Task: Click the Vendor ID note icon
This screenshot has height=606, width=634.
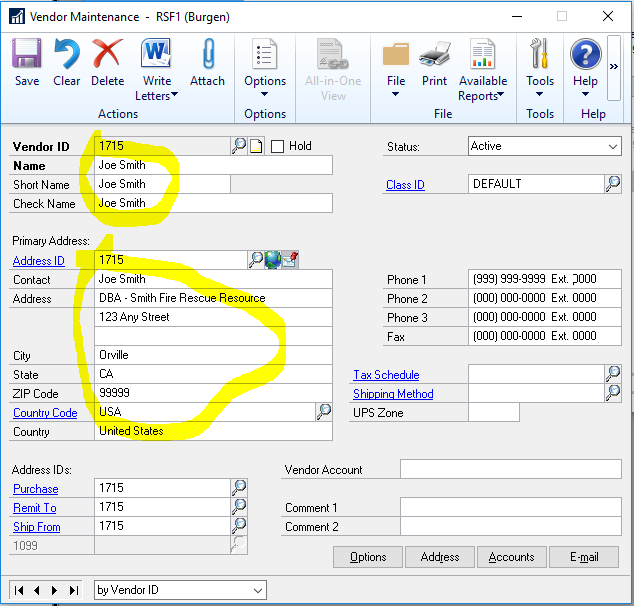Action: (256, 146)
